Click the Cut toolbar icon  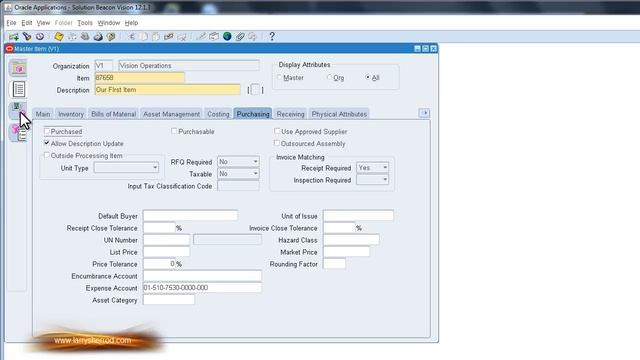point(131,37)
